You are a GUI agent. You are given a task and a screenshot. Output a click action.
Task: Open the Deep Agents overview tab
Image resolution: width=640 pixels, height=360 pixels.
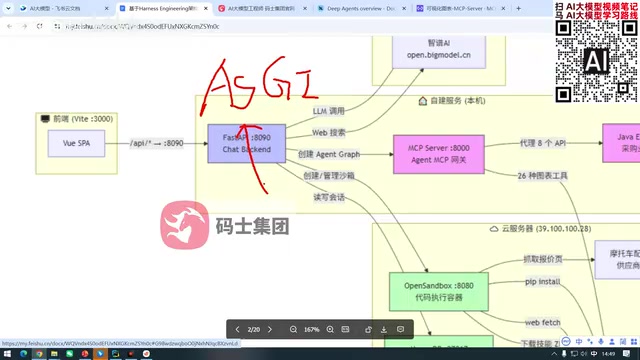coord(360,8)
